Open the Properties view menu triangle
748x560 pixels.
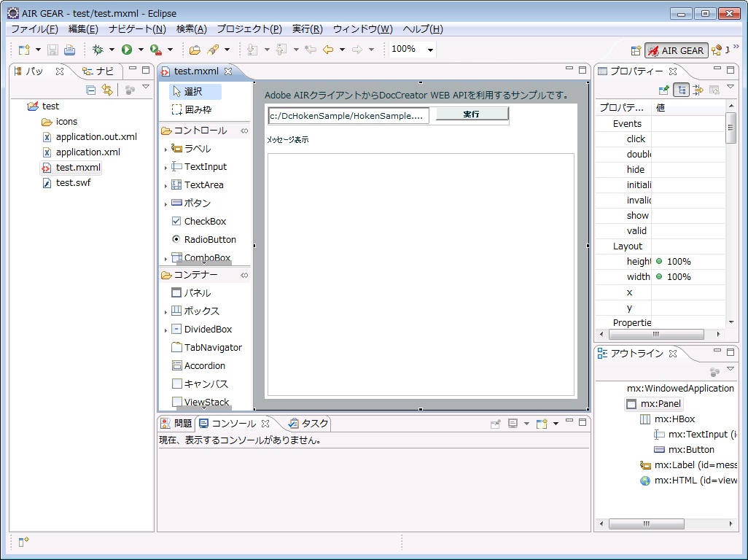[x=731, y=87]
